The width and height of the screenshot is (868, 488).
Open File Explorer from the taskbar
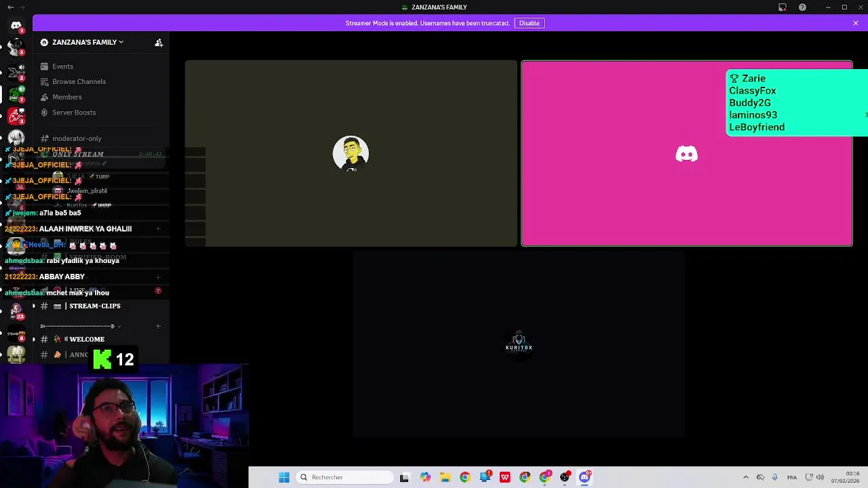[x=445, y=477]
